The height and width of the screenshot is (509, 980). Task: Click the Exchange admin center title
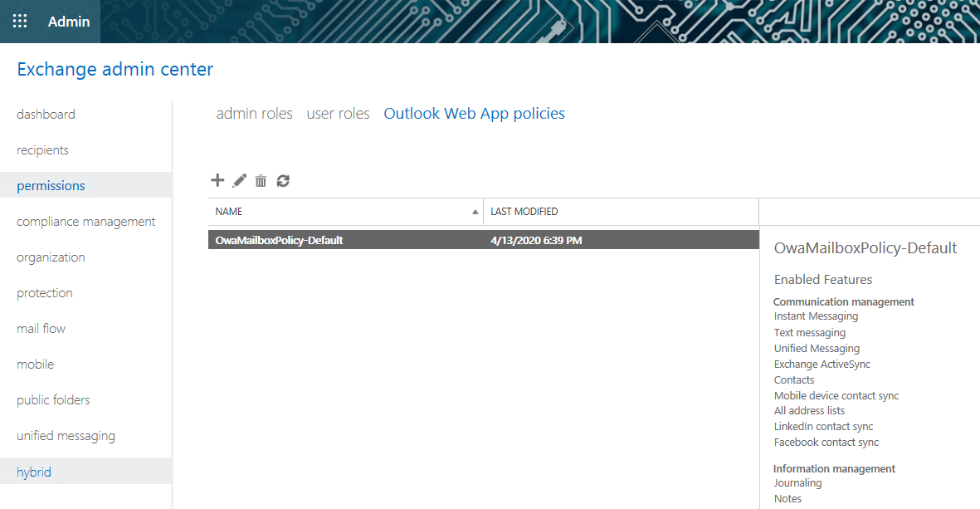pyautogui.click(x=115, y=69)
